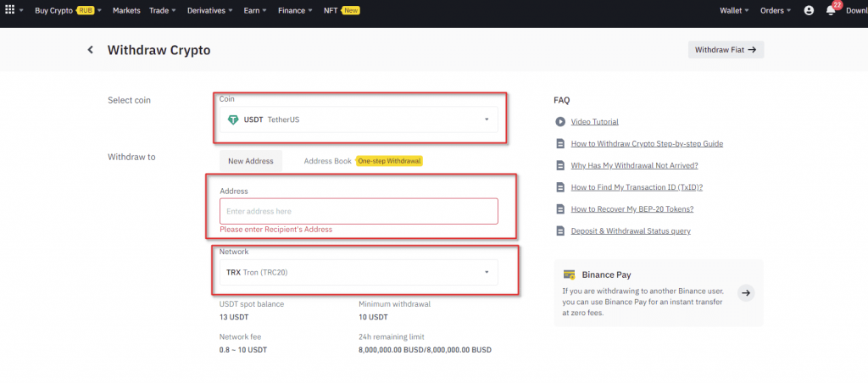Click document icon beside Status query FAQ
This screenshot has height=383, width=868.
560,230
